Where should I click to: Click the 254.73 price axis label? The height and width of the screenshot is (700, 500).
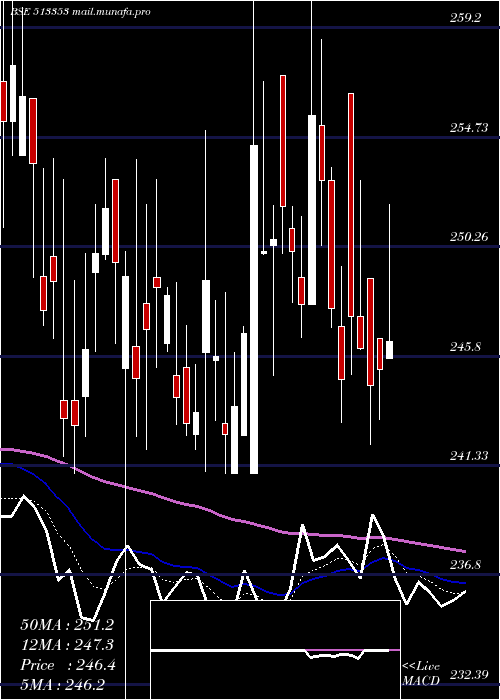(469, 128)
